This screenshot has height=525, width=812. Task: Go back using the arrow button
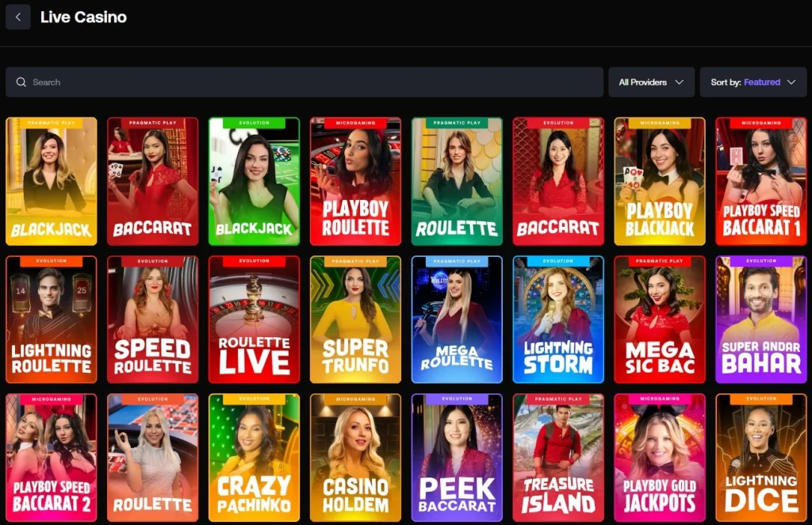coord(18,17)
